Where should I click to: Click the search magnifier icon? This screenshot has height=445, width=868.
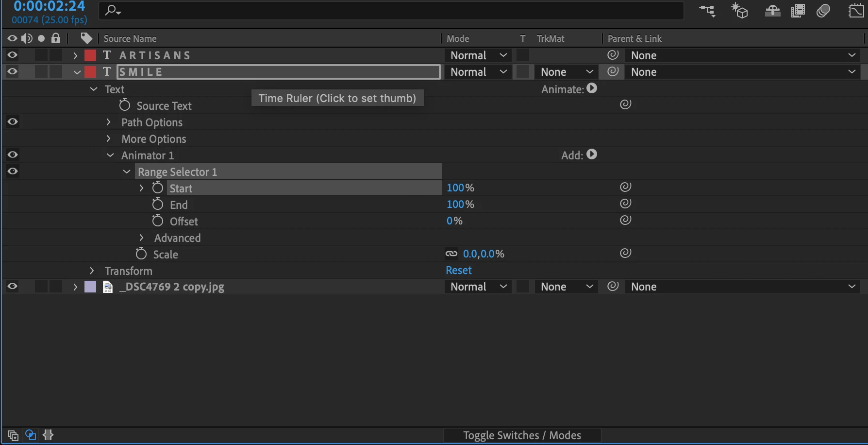pos(113,10)
